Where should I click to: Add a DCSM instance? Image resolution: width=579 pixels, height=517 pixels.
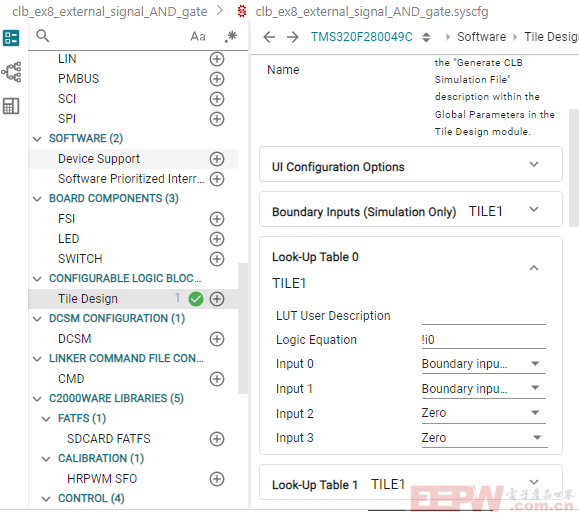click(217, 339)
